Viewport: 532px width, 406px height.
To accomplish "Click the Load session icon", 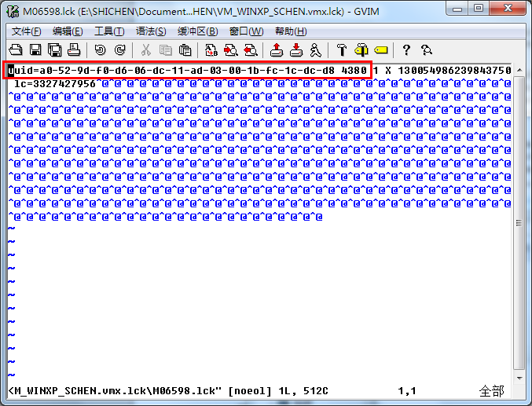I will [277, 49].
